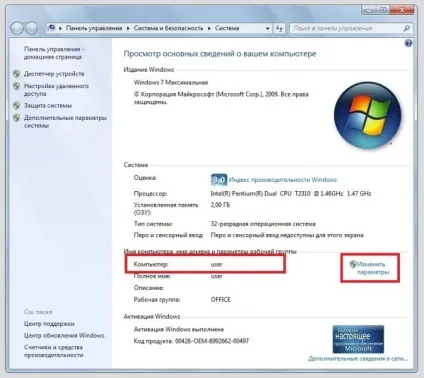
Task: Click Перо и сенсорный ввод недоступны text
Action: (287, 235)
